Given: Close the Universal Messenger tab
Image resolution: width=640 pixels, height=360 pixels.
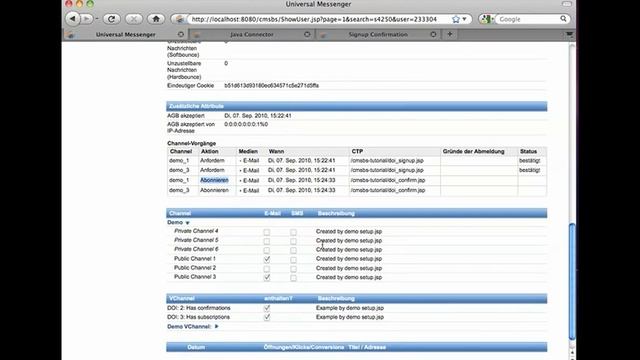Looking at the screenshot, I should click(x=181, y=34).
